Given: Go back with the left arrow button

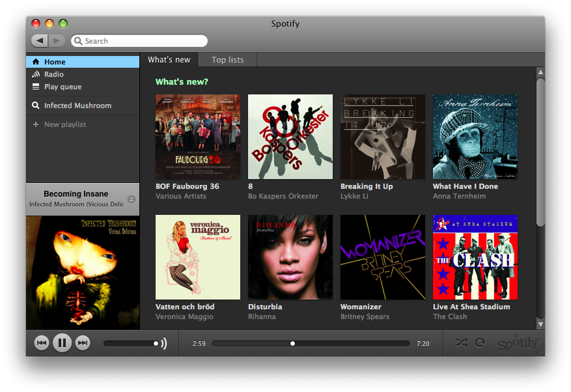Looking at the screenshot, I should coord(40,41).
